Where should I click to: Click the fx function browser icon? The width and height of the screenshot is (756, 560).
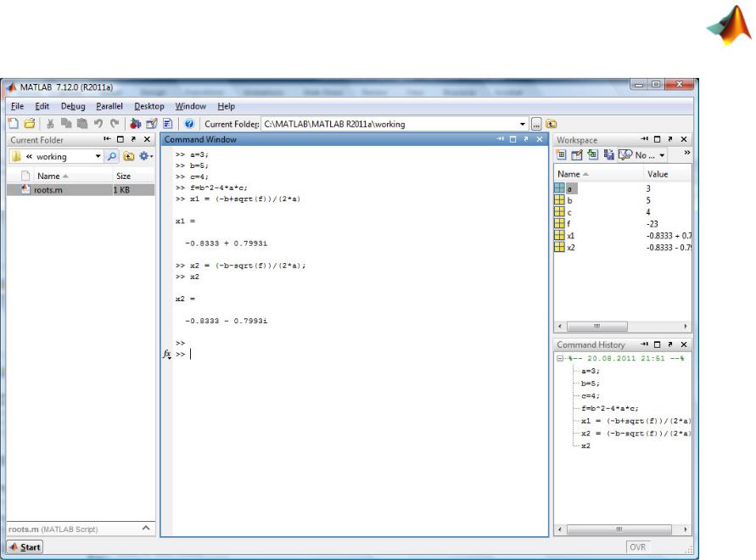click(x=167, y=355)
